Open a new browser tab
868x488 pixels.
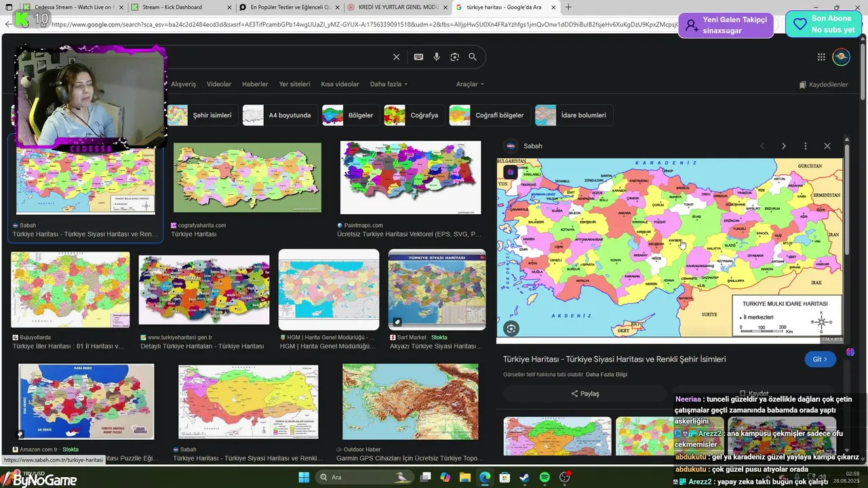568,7
